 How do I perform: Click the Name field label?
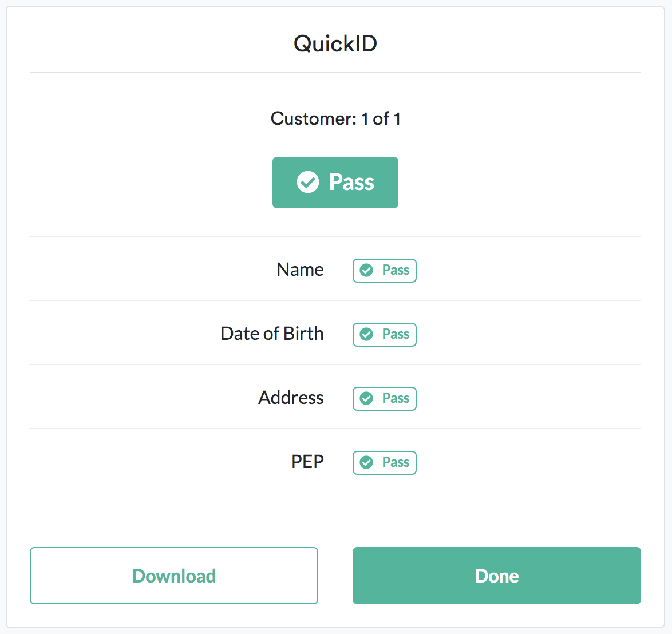(300, 270)
